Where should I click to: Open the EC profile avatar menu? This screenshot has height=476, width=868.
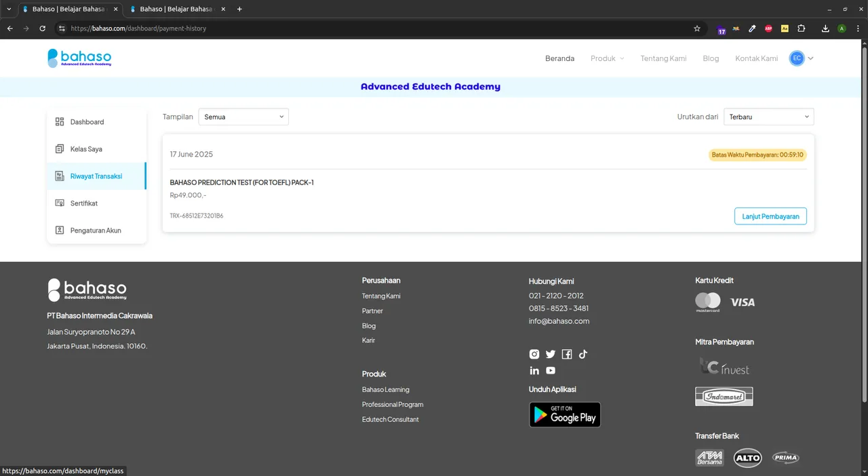[x=801, y=58]
